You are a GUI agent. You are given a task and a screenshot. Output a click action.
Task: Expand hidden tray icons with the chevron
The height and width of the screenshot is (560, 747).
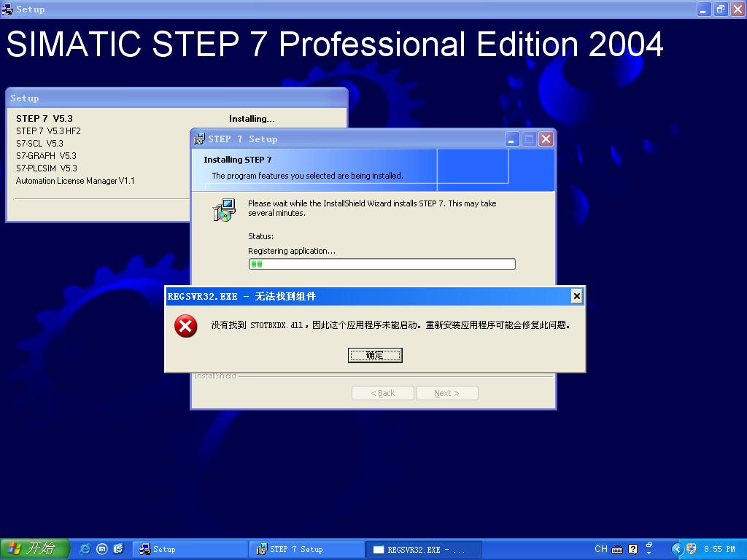point(677,549)
